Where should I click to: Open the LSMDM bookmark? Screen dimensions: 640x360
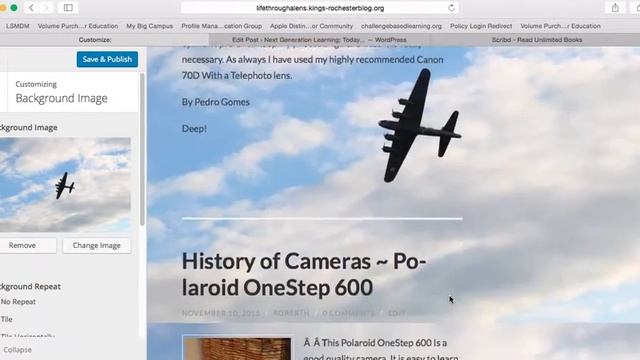[x=18, y=26]
